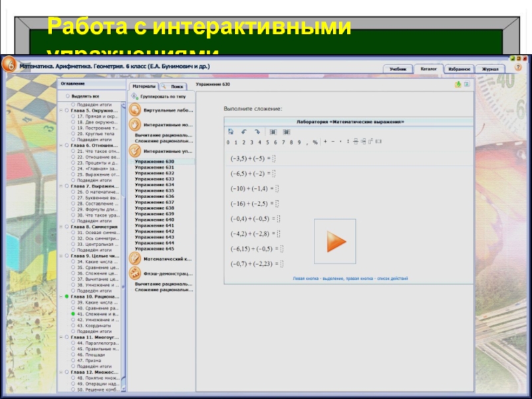Viewport: 532px width, 399px height.
Task: Click the Виртуальные лаборатории orange icon
Action: 135,110
